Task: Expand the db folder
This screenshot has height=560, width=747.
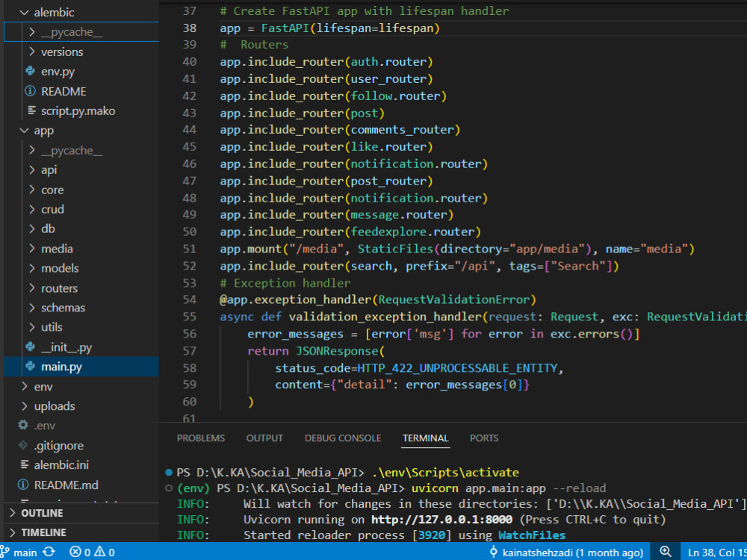Action: point(32,228)
